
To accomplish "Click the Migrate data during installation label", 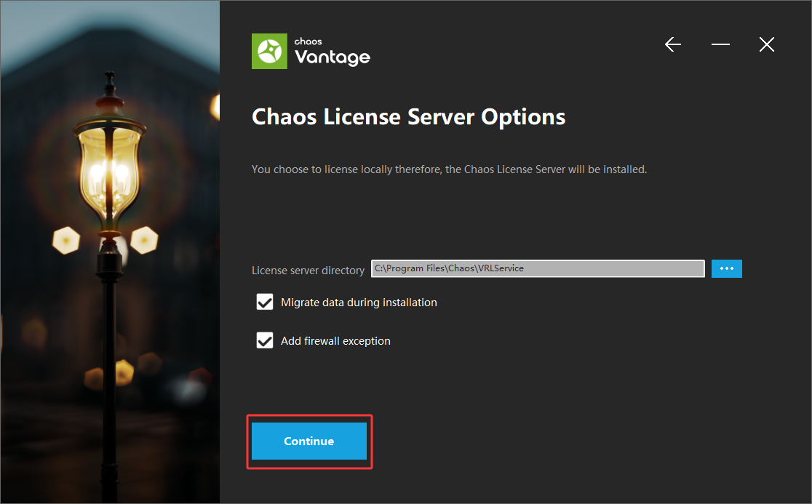I will [359, 303].
